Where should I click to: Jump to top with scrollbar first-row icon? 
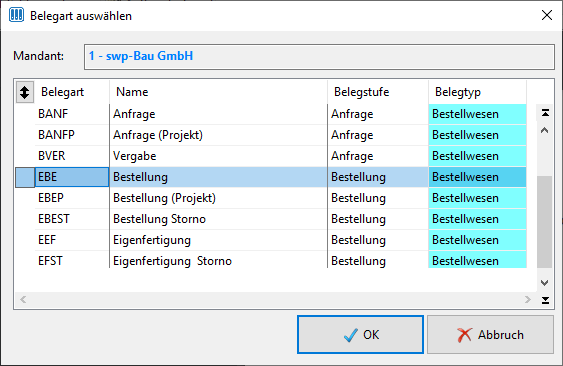coord(545,113)
